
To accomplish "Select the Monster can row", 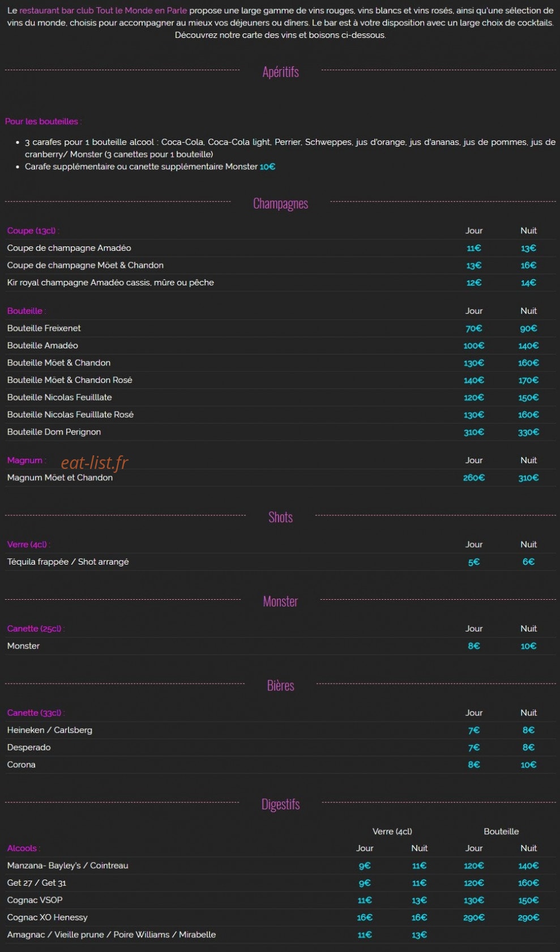I will (x=280, y=646).
